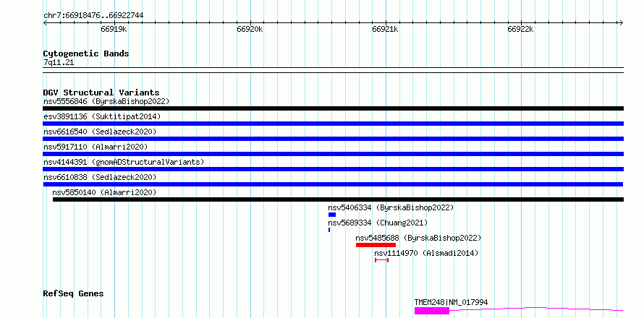Screen dimensions: 644x318
Task: Select the black bar under nsv5850140
Action: click(x=338, y=199)
